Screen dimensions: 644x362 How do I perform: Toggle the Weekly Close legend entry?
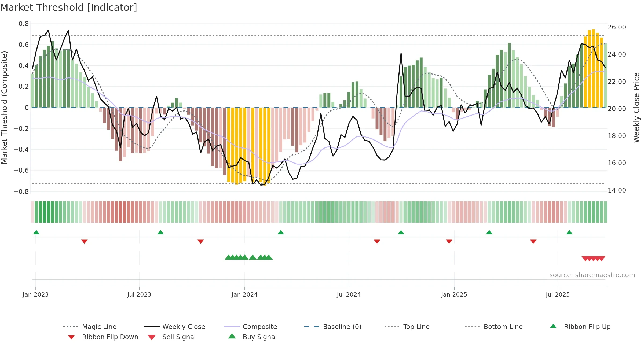click(174, 327)
